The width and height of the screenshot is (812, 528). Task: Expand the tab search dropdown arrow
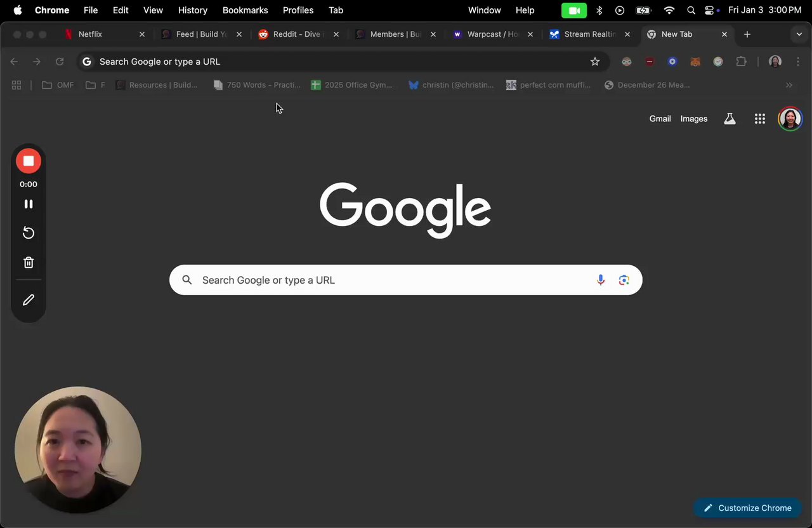pyautogui.click(x=799, y=34)
